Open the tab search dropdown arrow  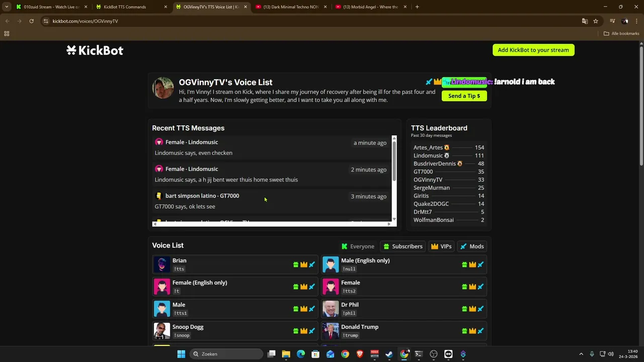7,7
